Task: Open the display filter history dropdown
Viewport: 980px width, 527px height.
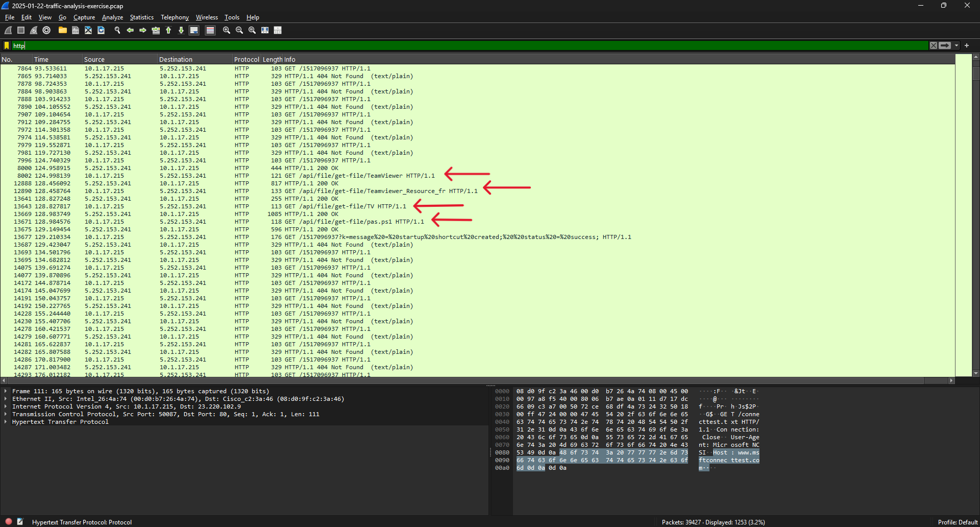Action: 957,45
